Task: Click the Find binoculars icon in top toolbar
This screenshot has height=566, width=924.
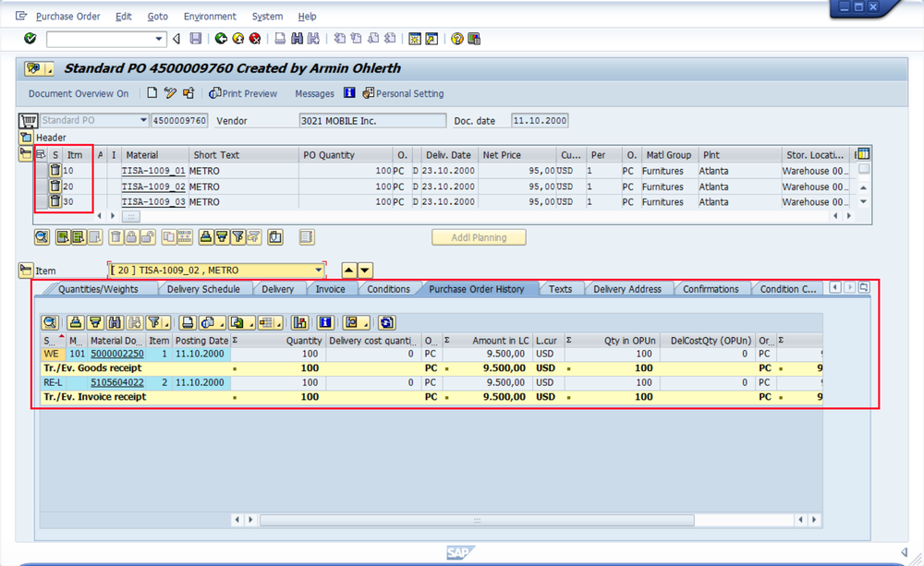Action: point(297,38)
